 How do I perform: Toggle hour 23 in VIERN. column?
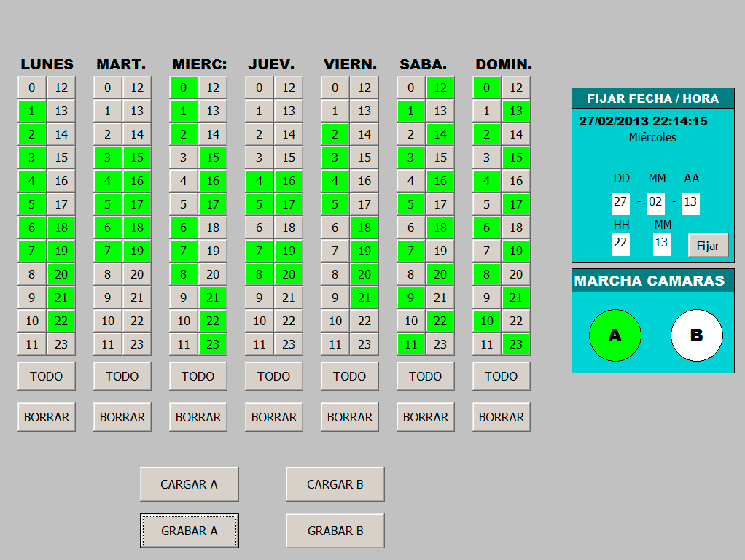364,344
